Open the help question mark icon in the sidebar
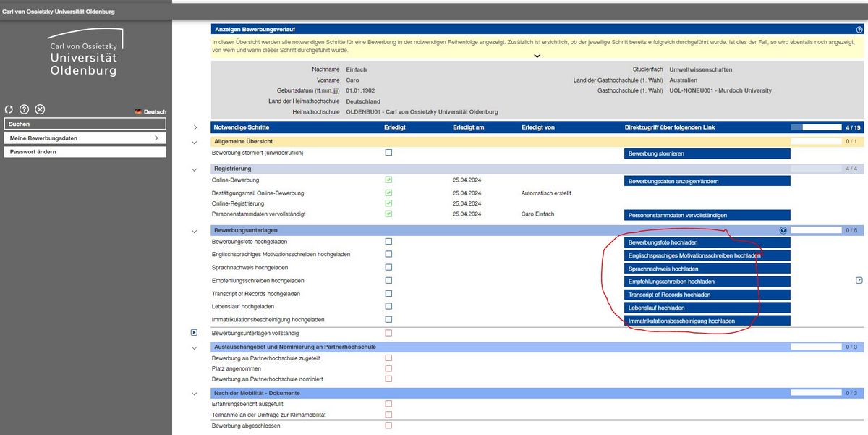This screenshot has height=435, width=868. 25,109
